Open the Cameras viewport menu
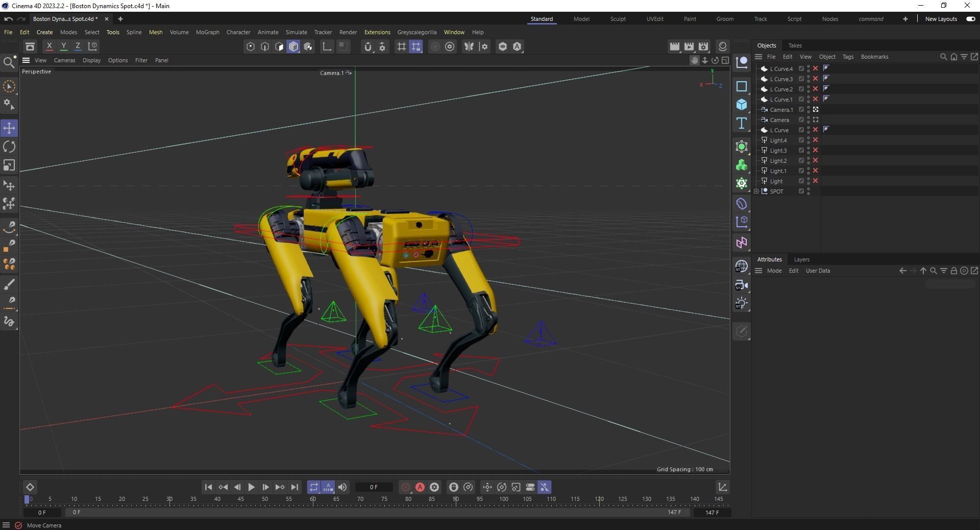 [64, 60]
